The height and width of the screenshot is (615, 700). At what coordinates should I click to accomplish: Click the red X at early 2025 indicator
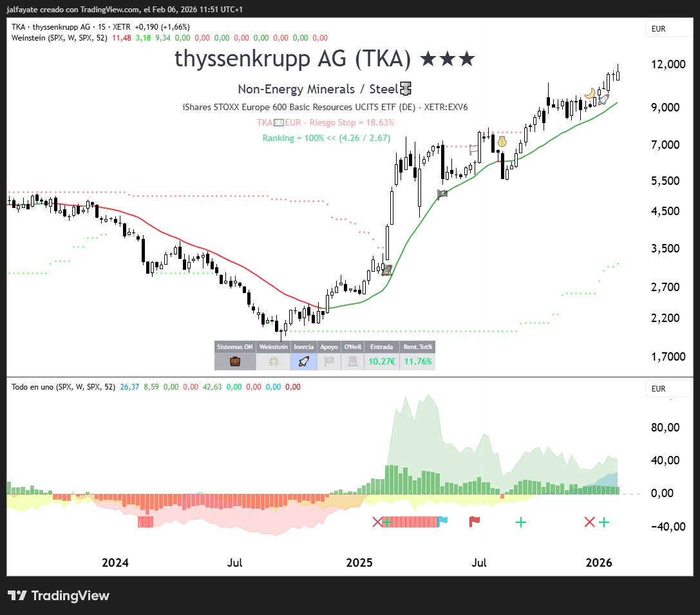tap(377, 522)
